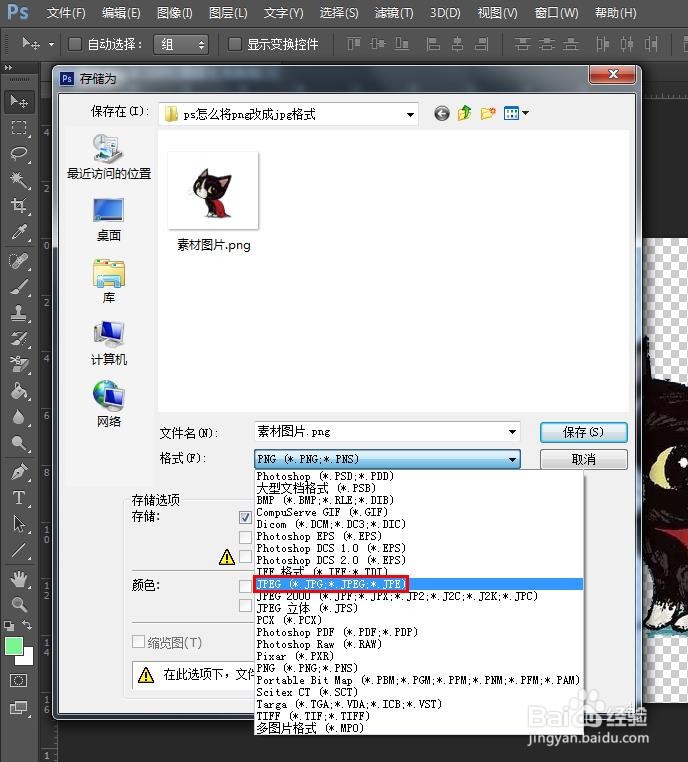Open Move tool preset picker arrow
688x762 pixels.
pos(51,45)
